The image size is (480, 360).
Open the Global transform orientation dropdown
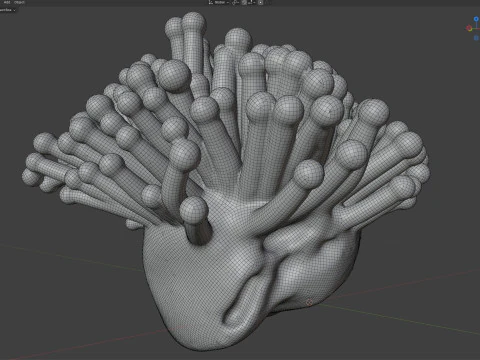(220, 2)
